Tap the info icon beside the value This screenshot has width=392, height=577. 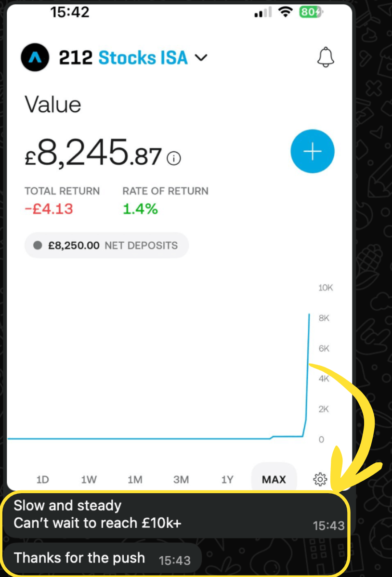173,158
